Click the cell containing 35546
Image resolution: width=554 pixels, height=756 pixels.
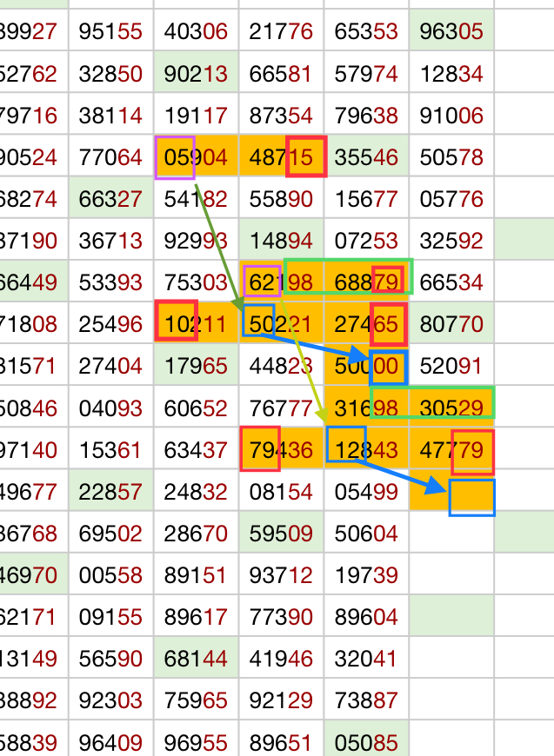coord(366,157)
